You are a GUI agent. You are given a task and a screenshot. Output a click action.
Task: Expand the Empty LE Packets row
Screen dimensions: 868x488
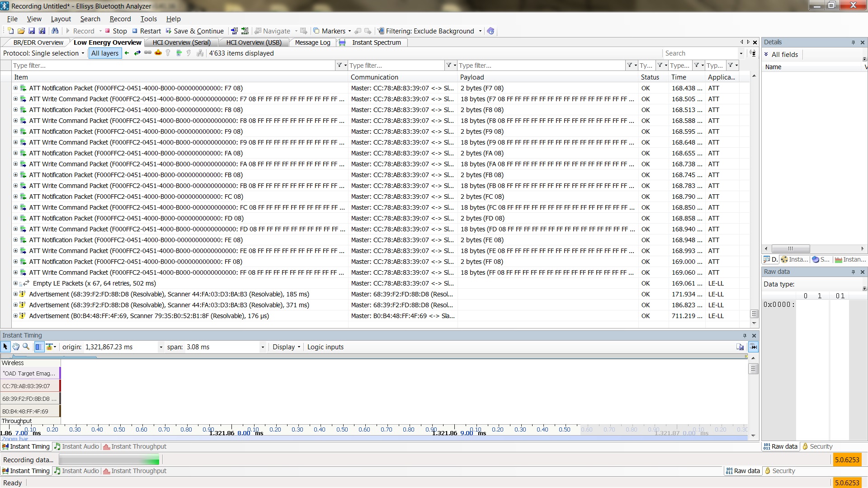(x=15, y=283)
